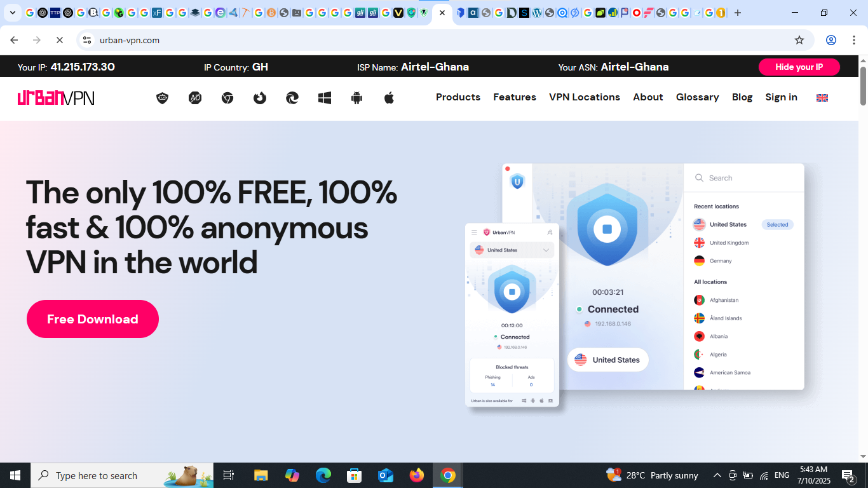
Task: Click the IP address 41.215.173.30
Action: [x=83, y=67]
